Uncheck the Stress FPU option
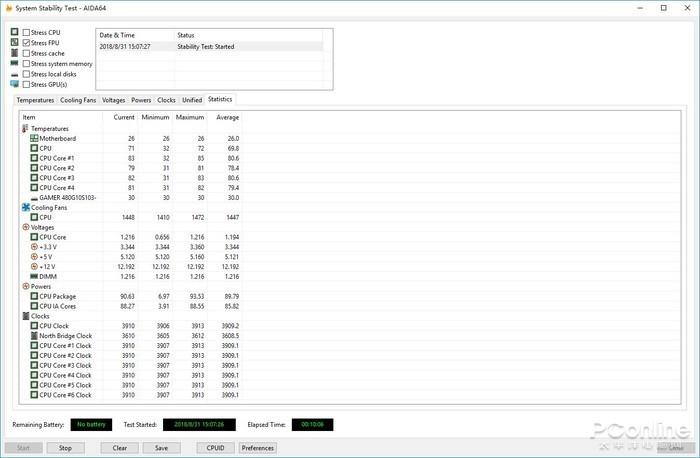700x458 pixels. coord(26,43)
